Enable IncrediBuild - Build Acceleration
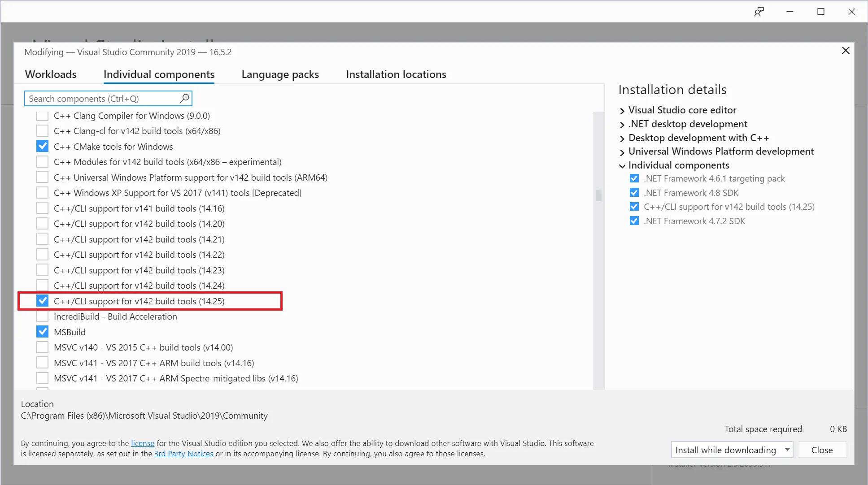868x485 pixels. 43,316
